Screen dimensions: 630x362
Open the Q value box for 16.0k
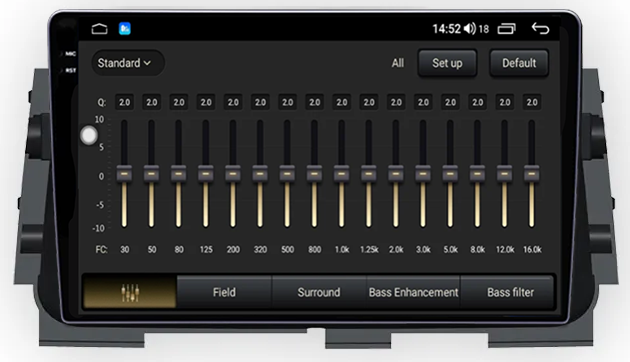coord(532,102)
